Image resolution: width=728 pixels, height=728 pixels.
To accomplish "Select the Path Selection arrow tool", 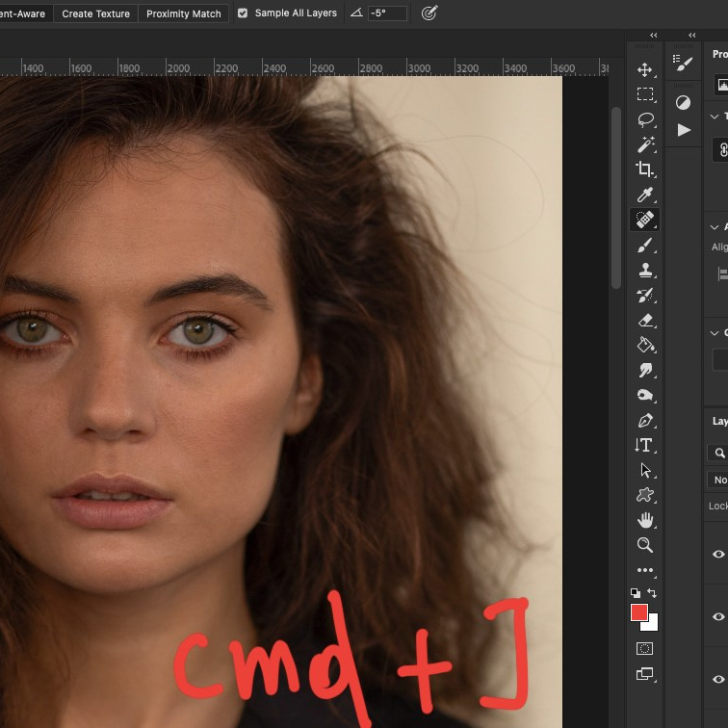I will coord(644,470).
